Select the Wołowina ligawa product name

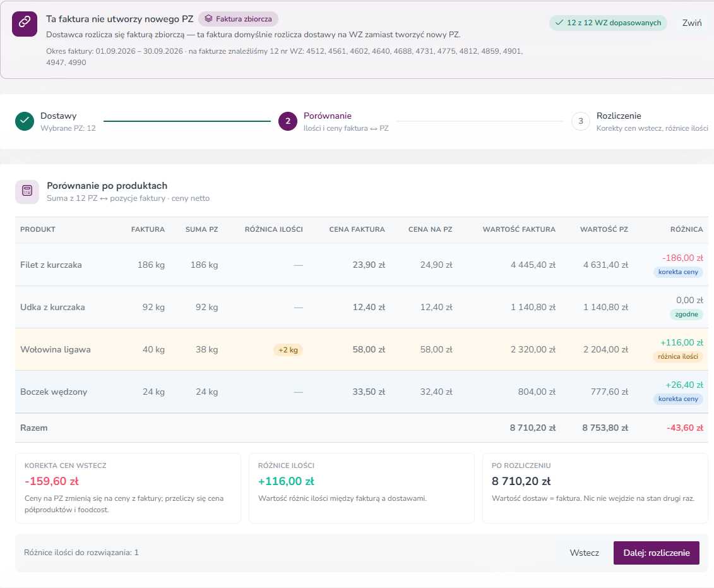[x=56, y=350]
